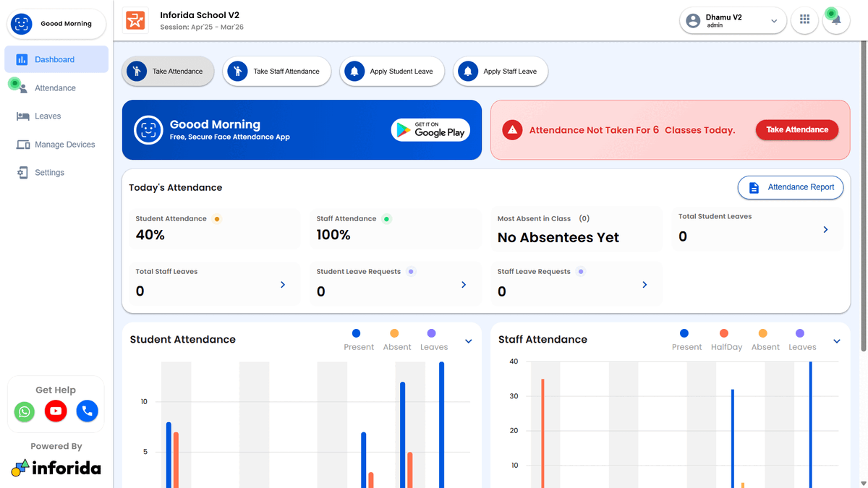This screenshot has height=488, width=868.
Task: Click the face scan Goood Morning logo
Action: click(22, 24)
